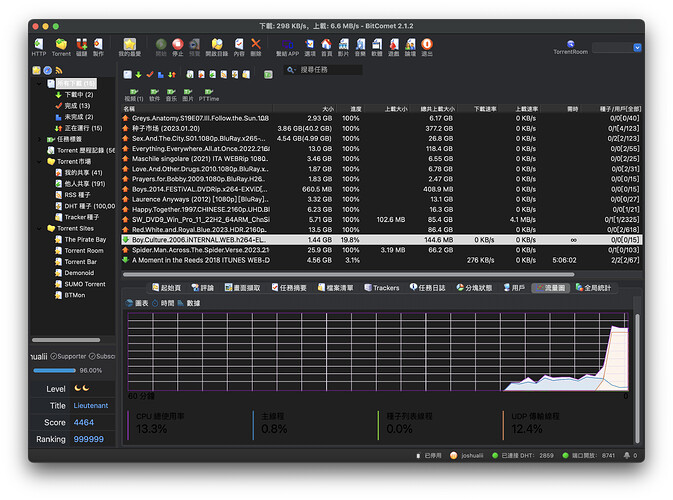This screenshot has height=500, width=673.
Task: Click the star favorites icon in the sidebar header
Action: click(36, 70)
